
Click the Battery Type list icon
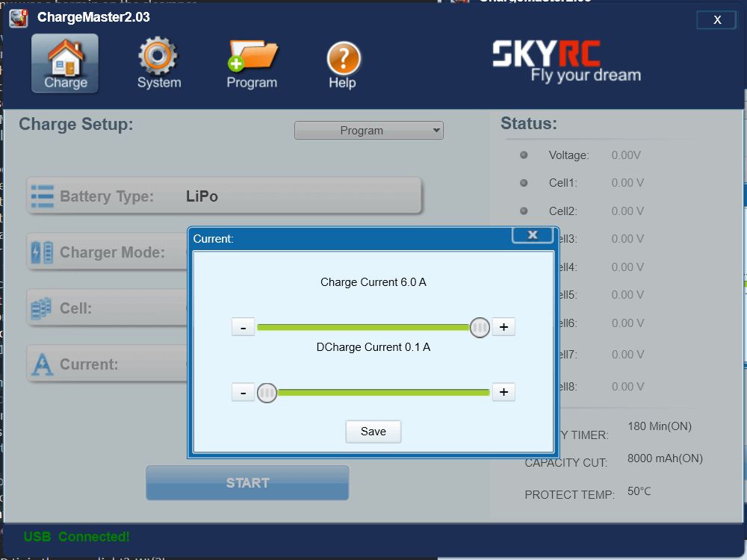pos(42,196)
